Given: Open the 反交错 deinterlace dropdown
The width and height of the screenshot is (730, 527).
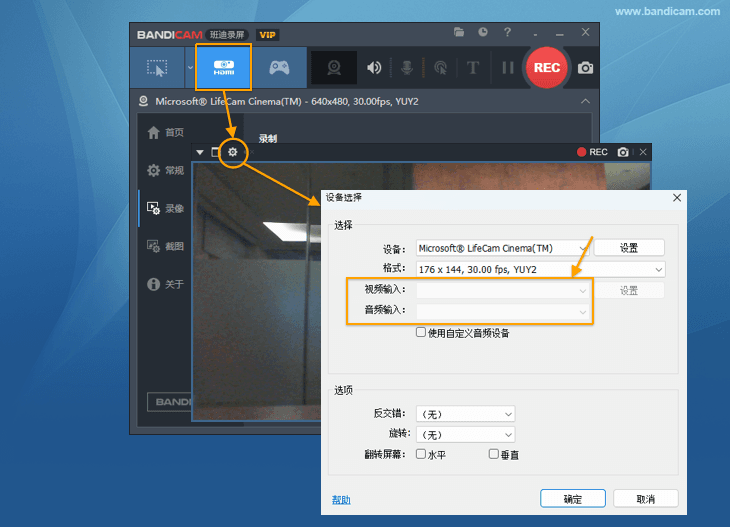Looking at the screenshot, I should (466, 413).
